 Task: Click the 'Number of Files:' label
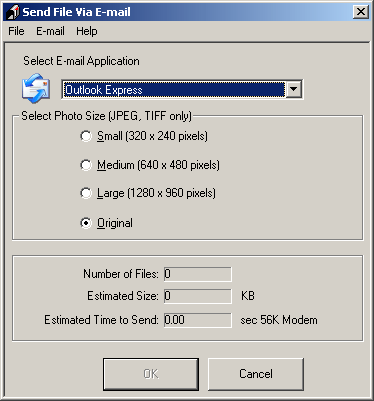(121, 274)
